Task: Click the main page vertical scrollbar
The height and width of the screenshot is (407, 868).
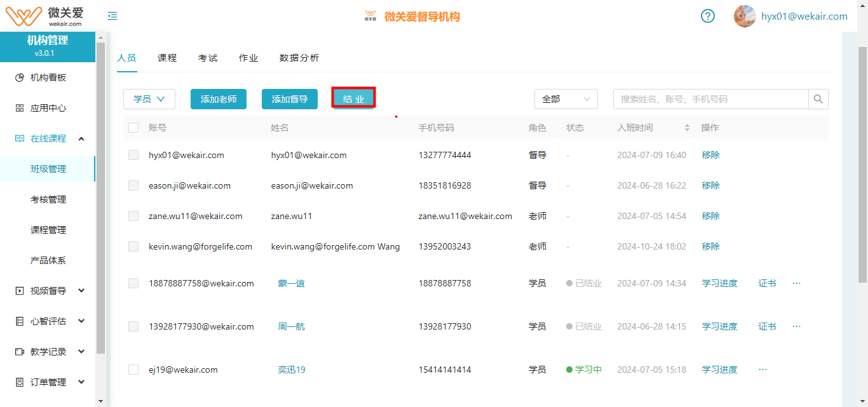Action: tap(863, 165)
